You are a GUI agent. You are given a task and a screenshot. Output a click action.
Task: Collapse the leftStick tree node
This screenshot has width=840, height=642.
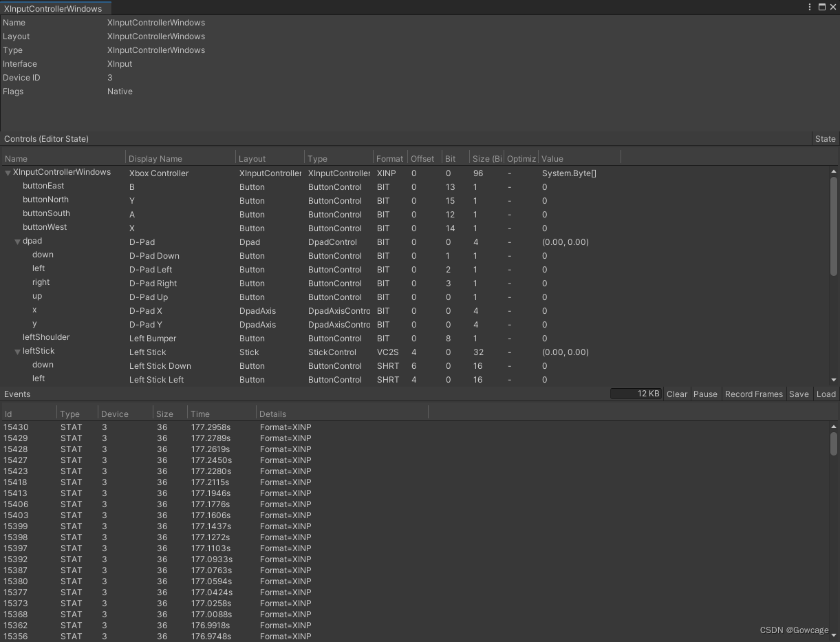pos(17,352)
